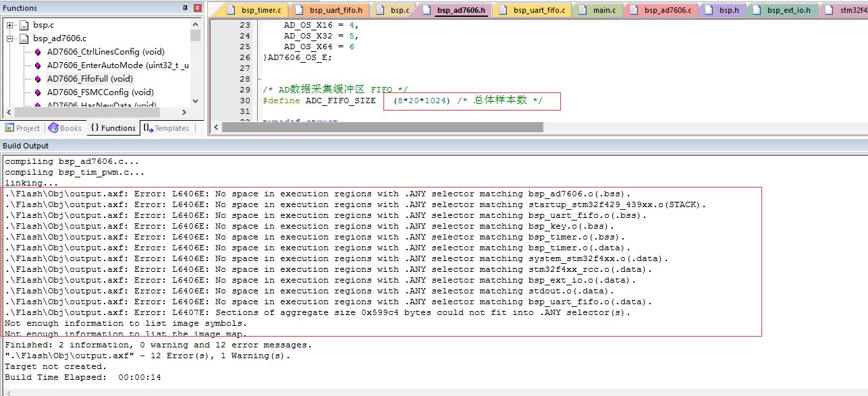Click the Functions panel vertical scrollbar thumb
Viewport: 868px width, 396px height.
click(x=196, y=36)
